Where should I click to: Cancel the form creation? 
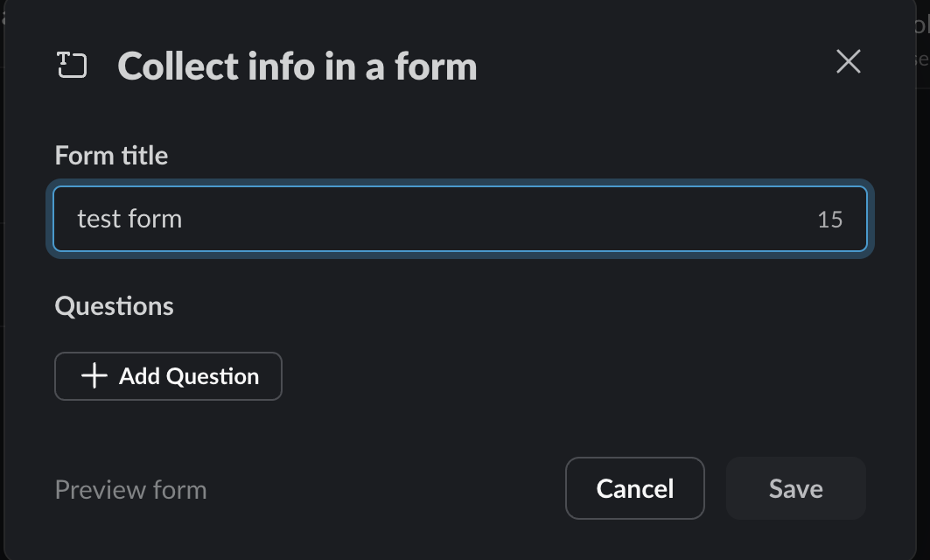[x=634, y=488]
